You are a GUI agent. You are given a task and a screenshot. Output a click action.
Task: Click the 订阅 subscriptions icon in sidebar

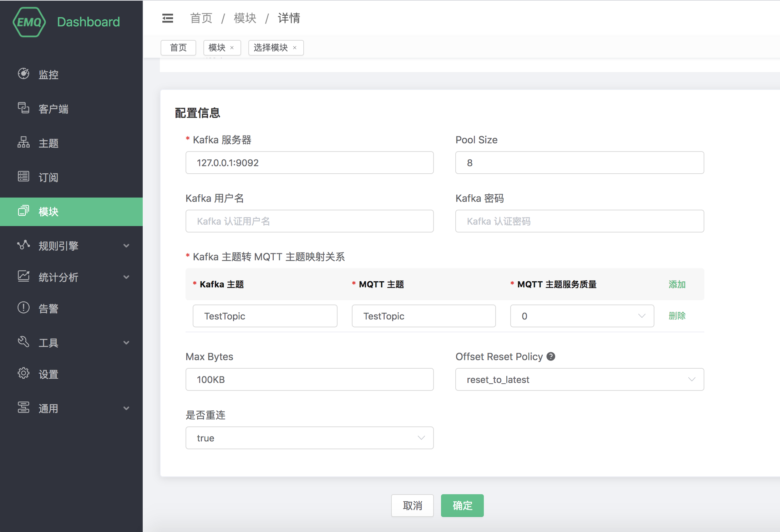[24, 177]
